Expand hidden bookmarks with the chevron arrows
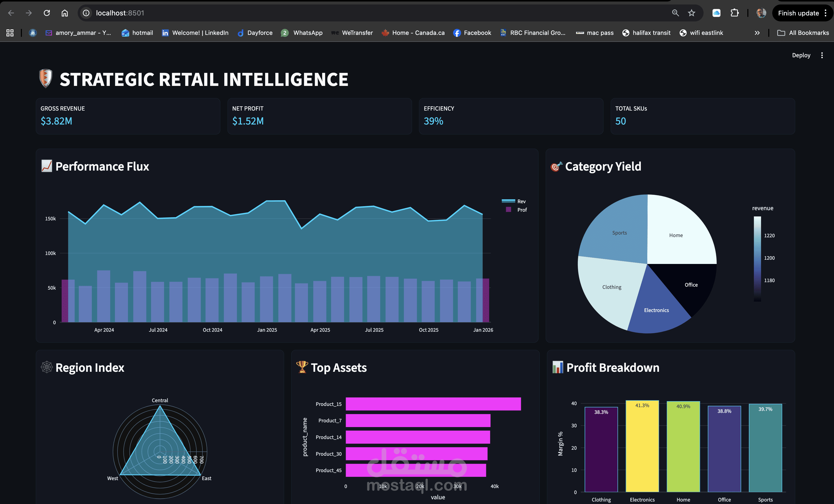 (x=757, y=32)
